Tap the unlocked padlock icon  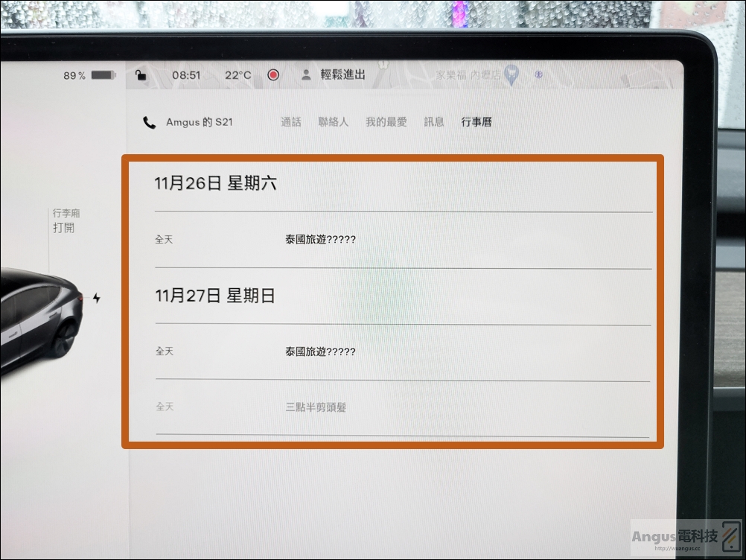141,74
